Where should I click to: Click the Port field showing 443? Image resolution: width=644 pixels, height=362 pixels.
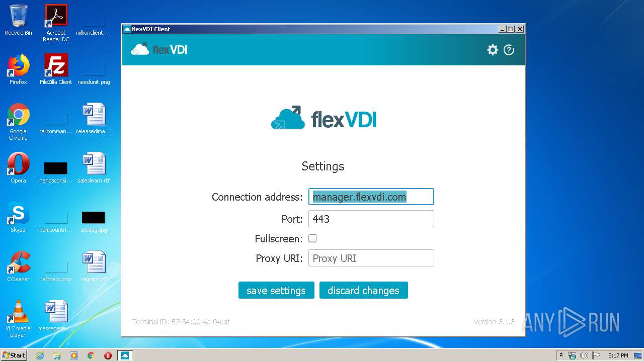(371, 219)
